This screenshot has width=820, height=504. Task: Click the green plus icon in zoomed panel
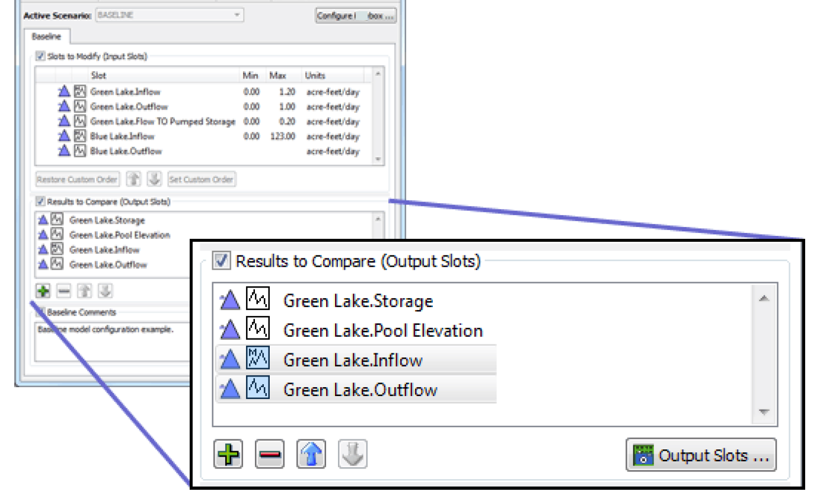(x=228, y=455)
